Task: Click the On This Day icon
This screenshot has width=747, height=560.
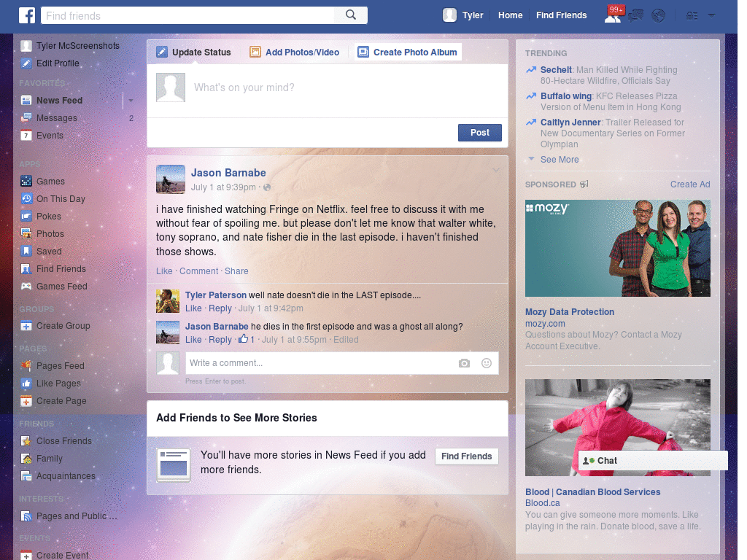Action: click(27, 199)
